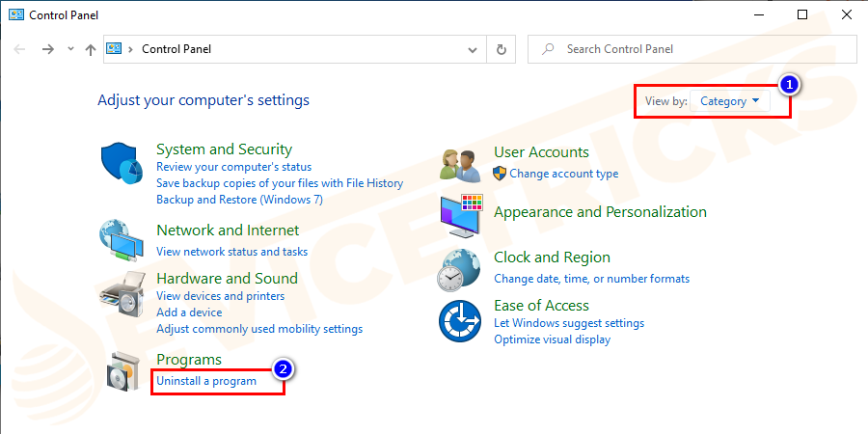Open Network and Internet category
868x434 pixels.
coord(228,230)
